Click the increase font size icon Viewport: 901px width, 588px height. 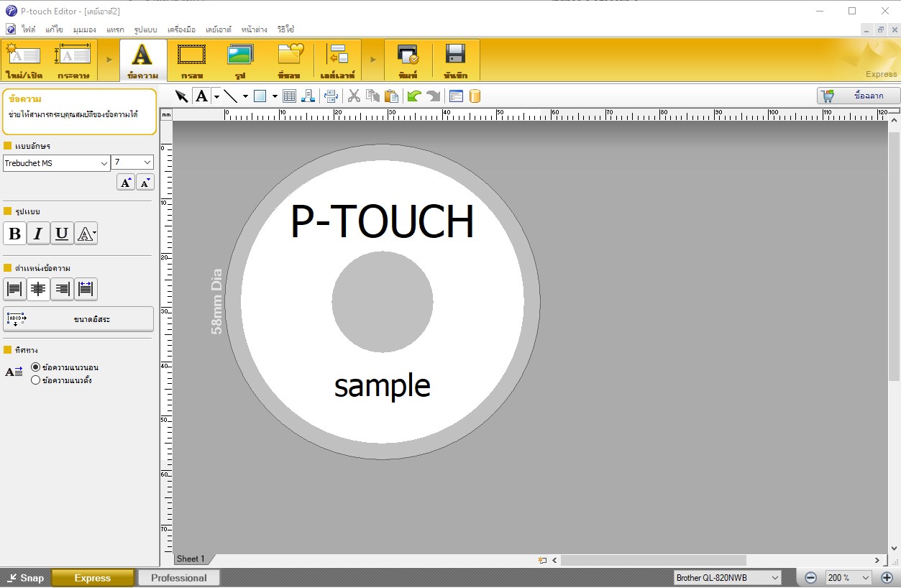point(126,183)
